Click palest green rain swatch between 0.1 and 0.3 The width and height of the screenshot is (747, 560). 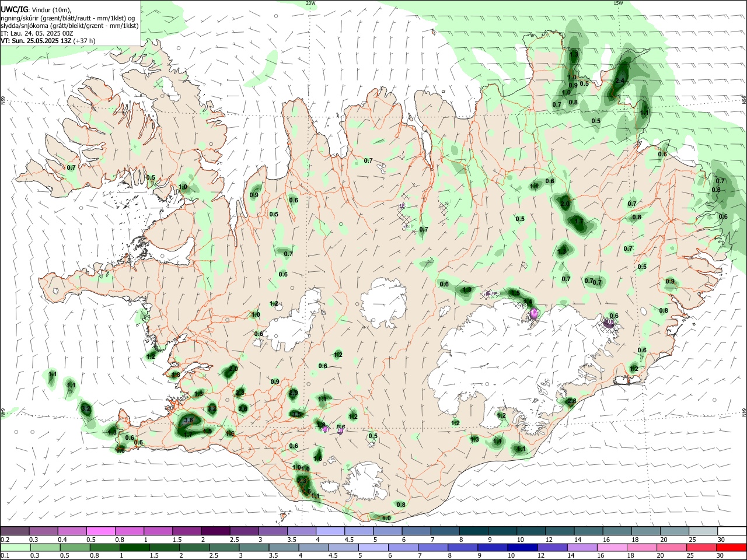click(15, 548)
